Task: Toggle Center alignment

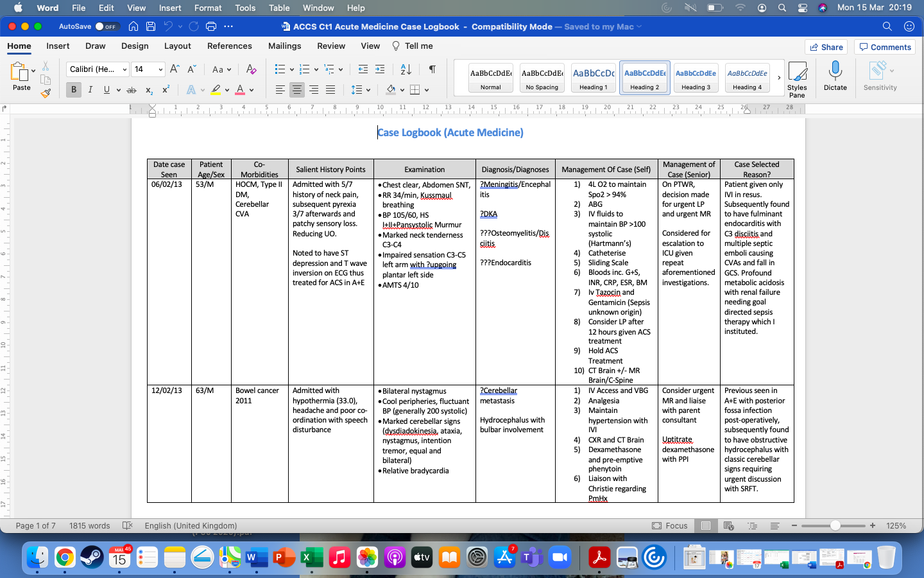Action: [x=296, y=90]
